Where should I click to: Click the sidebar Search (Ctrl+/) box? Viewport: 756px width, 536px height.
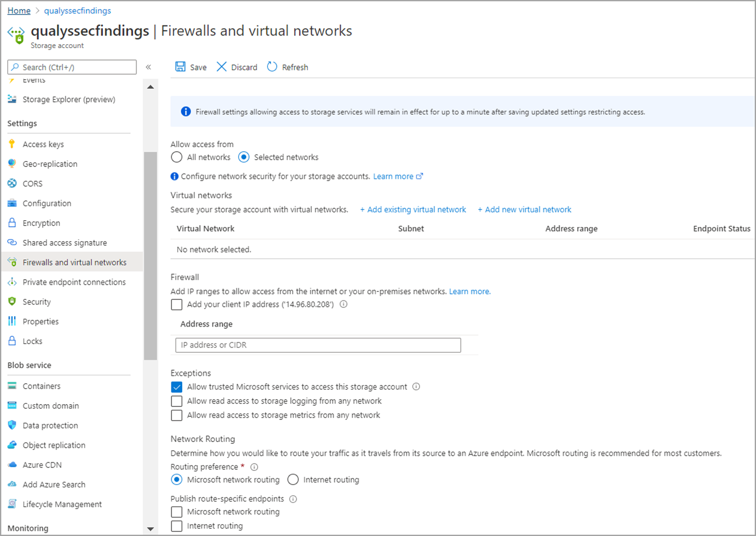[72, 67]
